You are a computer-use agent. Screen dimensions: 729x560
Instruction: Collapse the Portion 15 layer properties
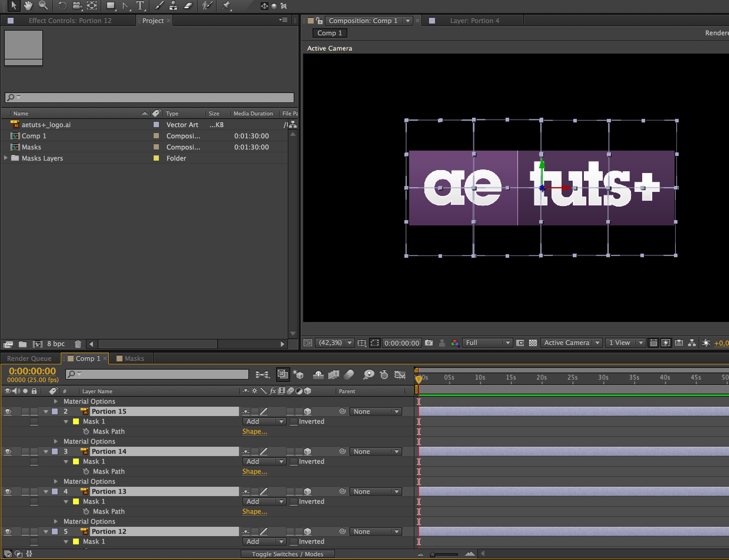click(46, 412)
